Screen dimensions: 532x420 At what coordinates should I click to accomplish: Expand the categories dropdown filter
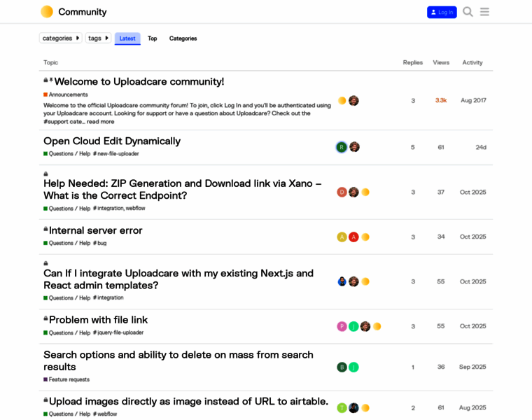60,38
